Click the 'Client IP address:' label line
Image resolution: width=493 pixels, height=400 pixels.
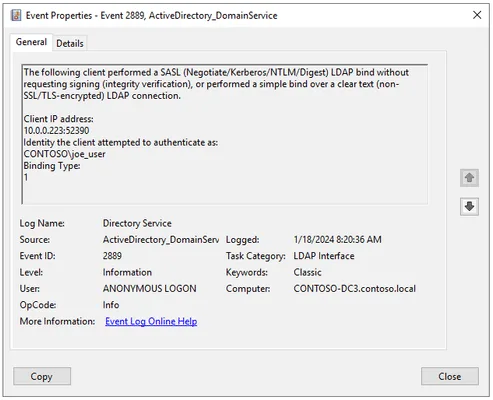click(x=59, y=119)
